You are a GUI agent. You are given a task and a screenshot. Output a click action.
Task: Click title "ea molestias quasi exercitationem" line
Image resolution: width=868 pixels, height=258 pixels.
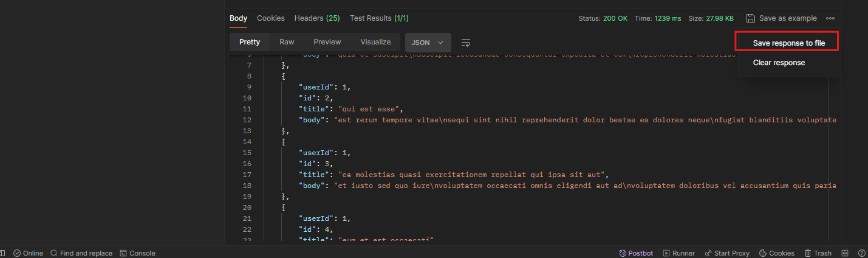(453, 175)
